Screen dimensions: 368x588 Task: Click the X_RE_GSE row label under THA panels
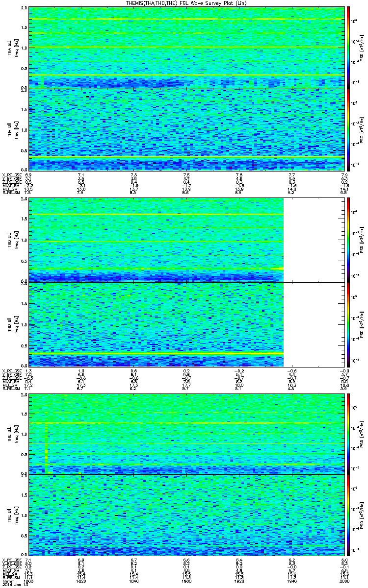coord(11,174)
